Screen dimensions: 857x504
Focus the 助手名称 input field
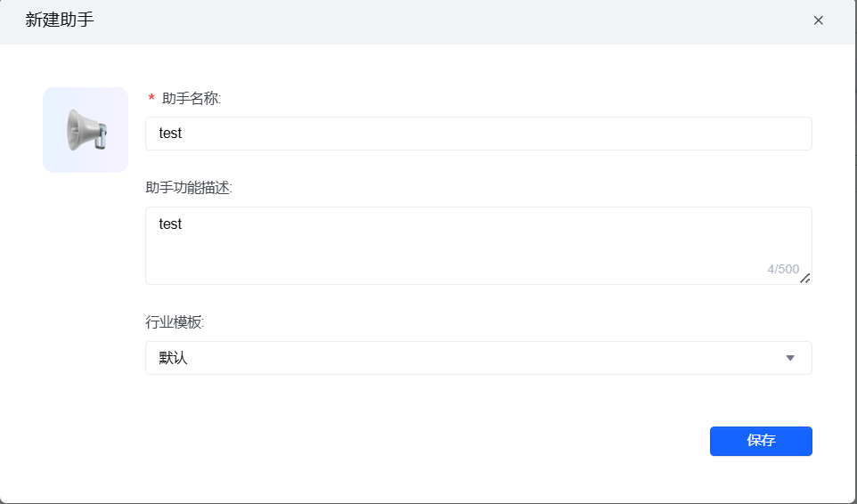coord(478,134)
